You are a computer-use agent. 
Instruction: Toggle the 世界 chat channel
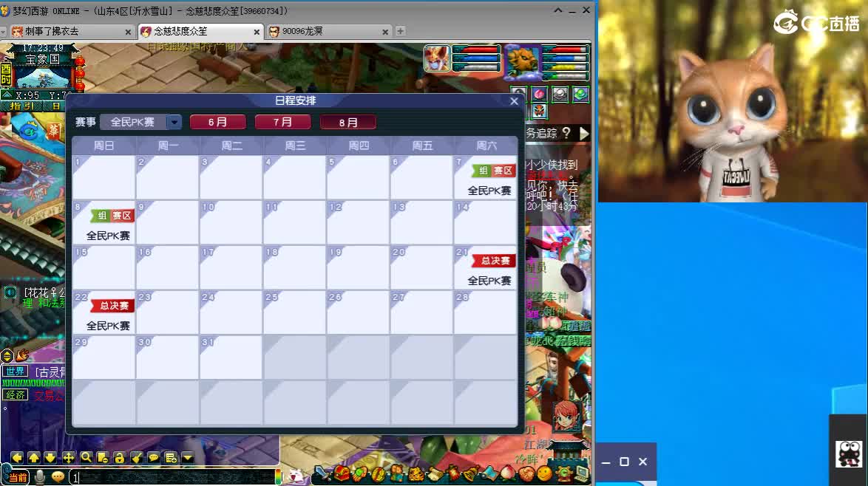point(16,372)
